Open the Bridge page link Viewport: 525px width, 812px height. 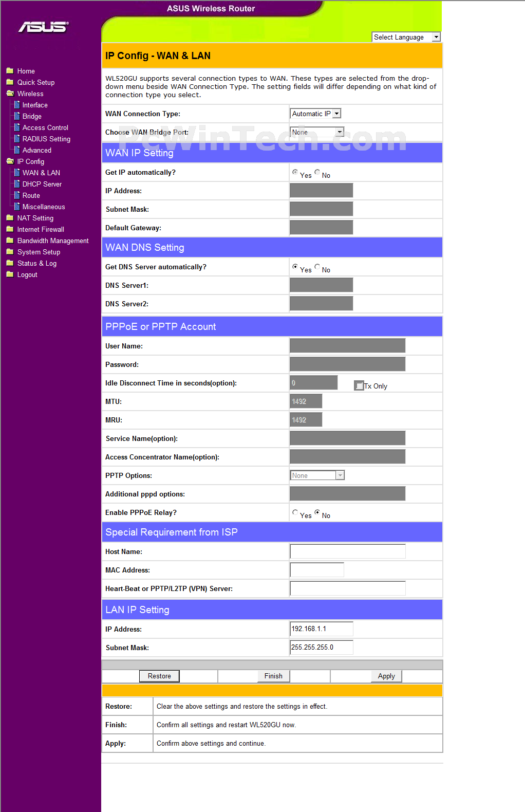coord(32,116)
